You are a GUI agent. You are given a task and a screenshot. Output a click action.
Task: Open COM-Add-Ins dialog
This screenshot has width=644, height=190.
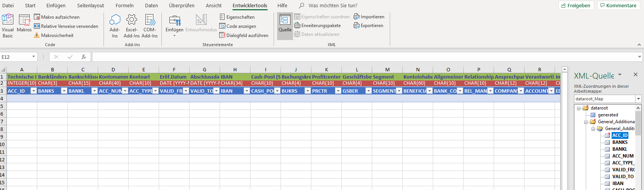pos(150,26)
